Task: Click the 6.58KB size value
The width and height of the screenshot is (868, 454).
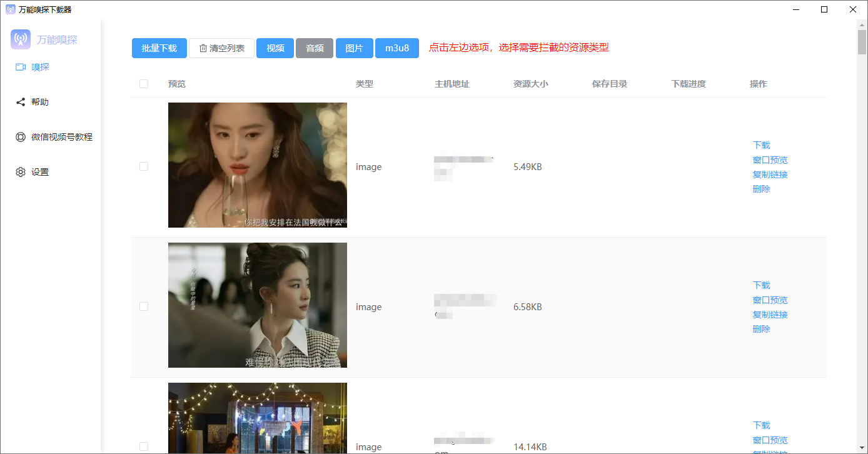Action: 528,307
